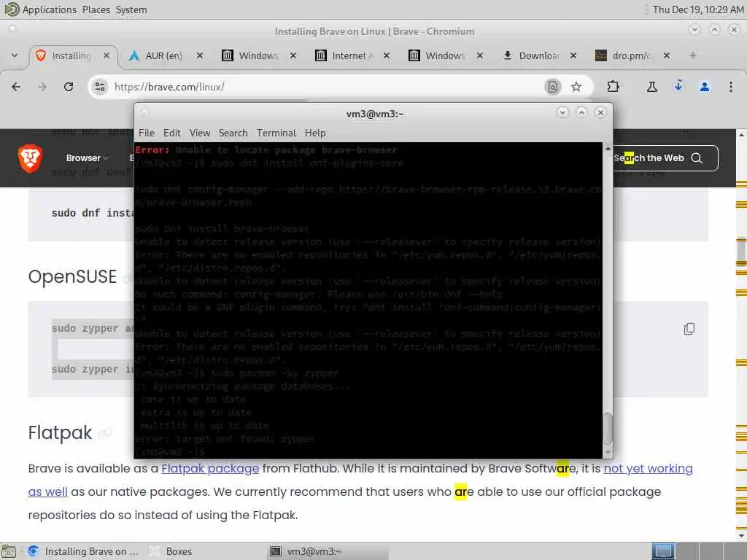Copy the OpenSUSE zypper commands
Image resolution: width=747 pixels, height=560 pixels.
coord(689,329)
